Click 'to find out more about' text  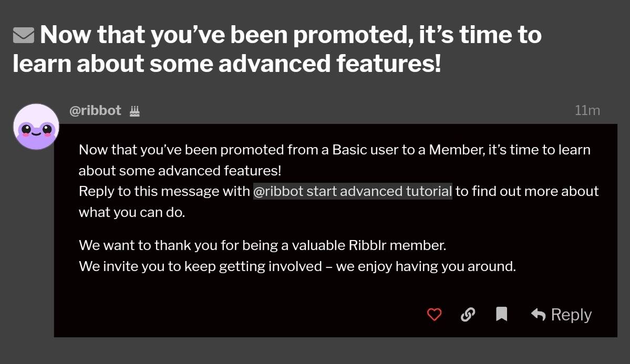click(527, 191)
